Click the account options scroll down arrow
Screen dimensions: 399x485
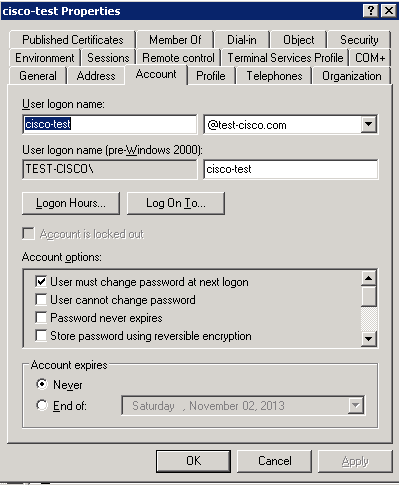[369, 339]
